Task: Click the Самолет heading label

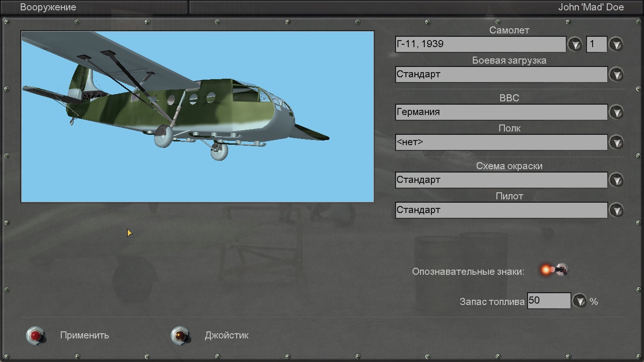Action: pyautogui.click(x=509, y=30)
